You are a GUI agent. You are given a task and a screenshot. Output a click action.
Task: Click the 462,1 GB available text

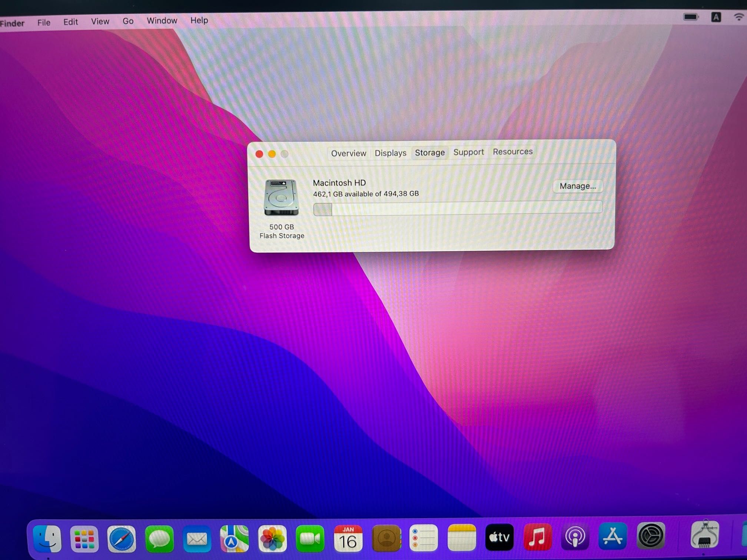coord(366,194)
